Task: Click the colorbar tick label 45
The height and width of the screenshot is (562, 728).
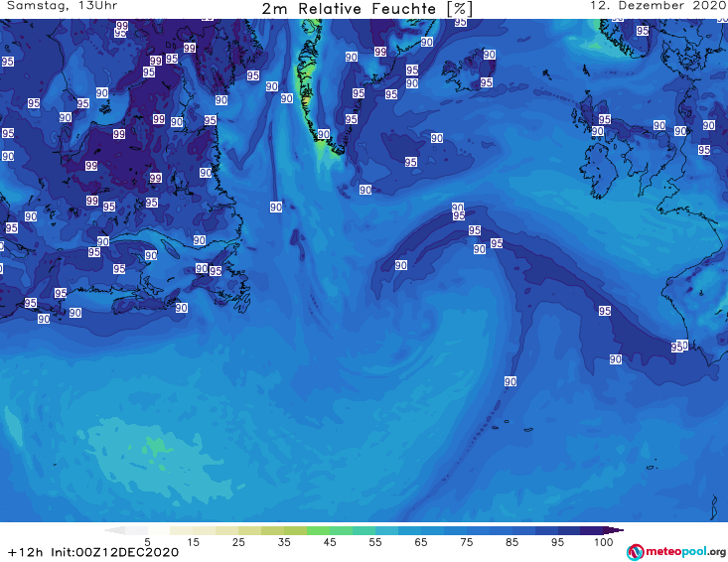Action: click(x=330, y=542)
